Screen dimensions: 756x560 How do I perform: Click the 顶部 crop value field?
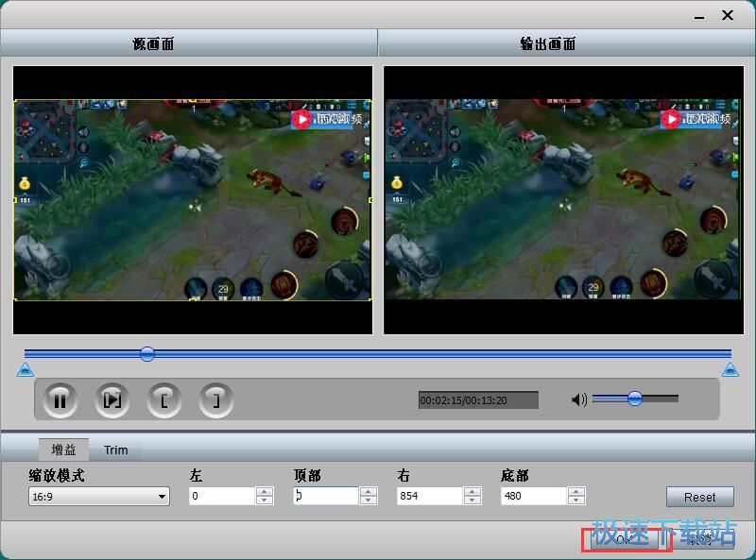326,496
